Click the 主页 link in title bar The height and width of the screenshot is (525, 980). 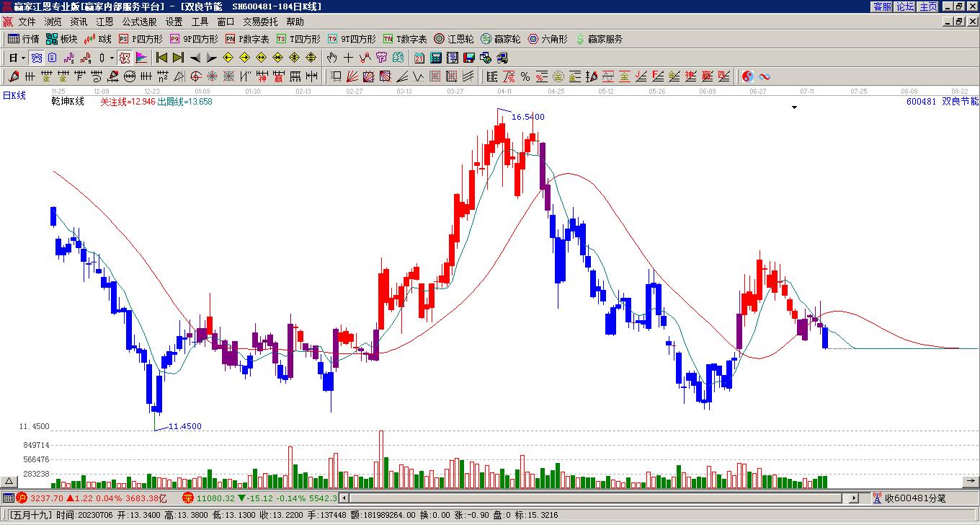(x=928, y=6)
